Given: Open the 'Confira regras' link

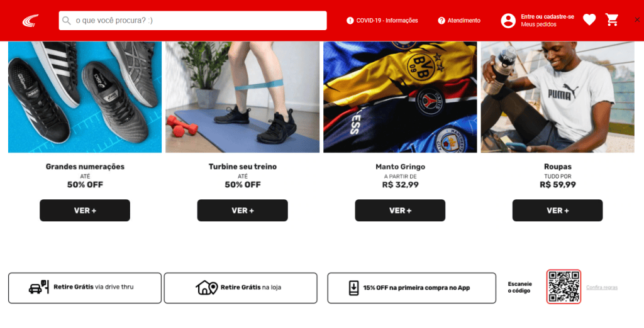Looking at the screenshot, I should pyautogui.click(x=602, y=288).
